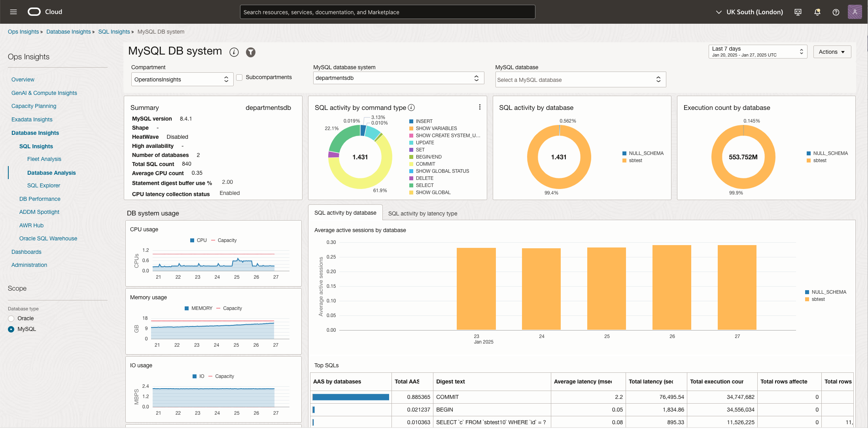The width and height of the screenshot is (868, 440).
Task: Open the Actions button menu
Action: tap(832, 52)
